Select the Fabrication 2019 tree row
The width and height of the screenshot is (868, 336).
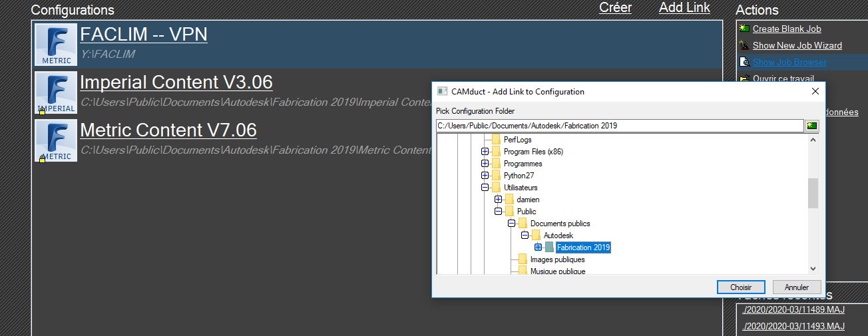coord(583,248)
